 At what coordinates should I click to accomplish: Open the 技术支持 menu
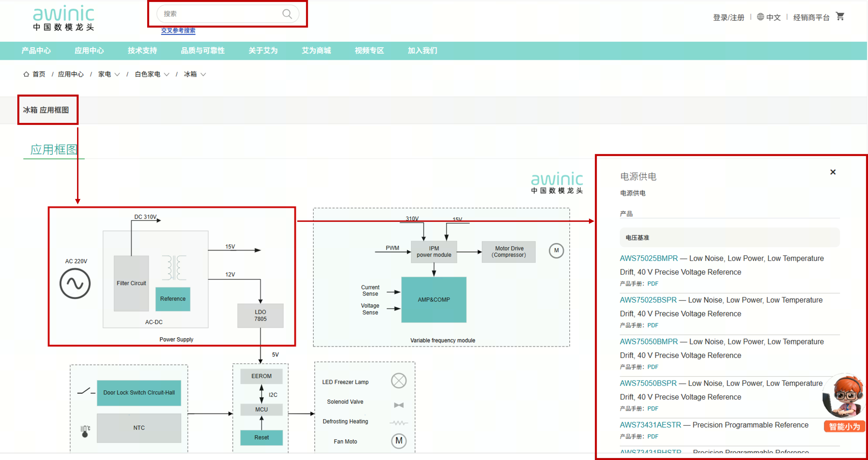[142, 51]
